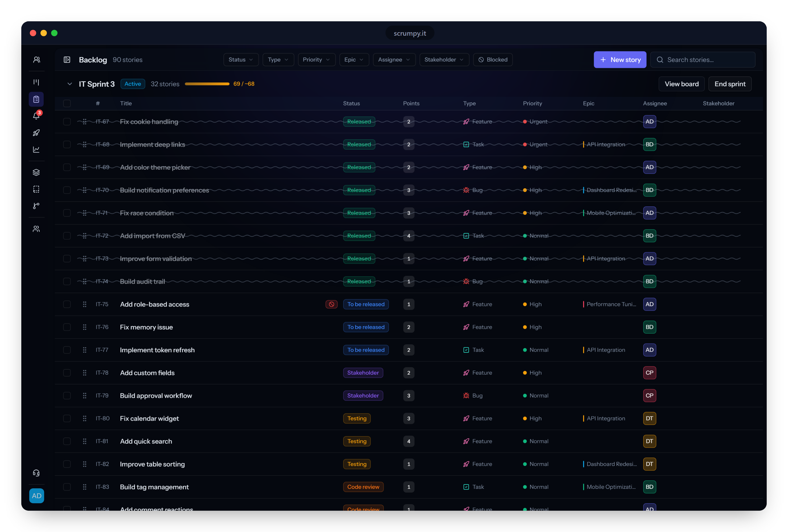Open the Assignee filter dropdown
Screen dimensions: 788x532
pyautogui.click(x=394, y=60)
